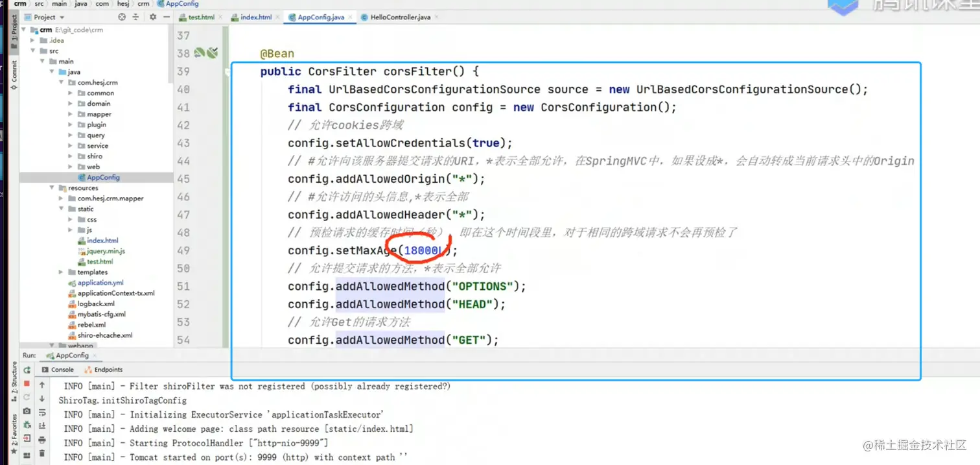Viewport: 980px width, 465px height.
Task: Rerun AppConfig with the green rerun icon
Action: pos(27,370)
